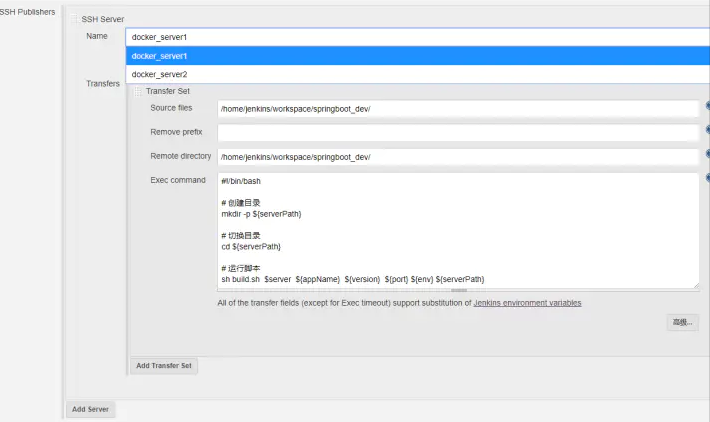Click the Remote directory label
Image resolution: width=710 pixels, height=422 pixels.
tap(181, 156)
